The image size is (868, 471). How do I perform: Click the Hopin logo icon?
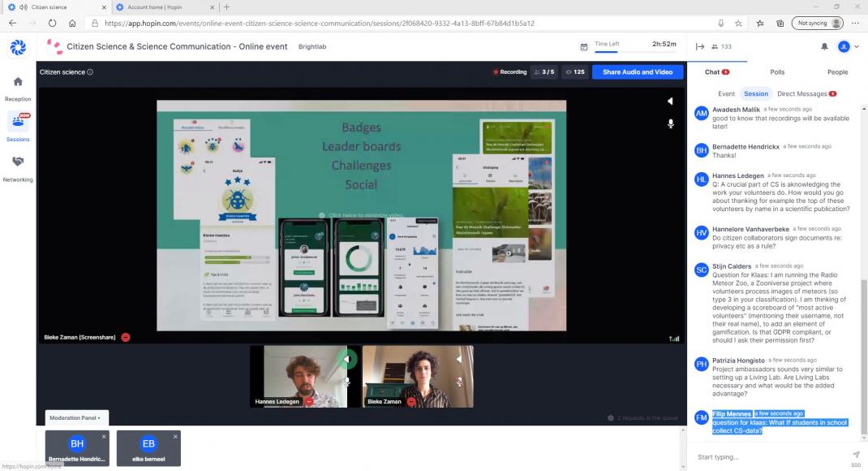tap(18, 48)
